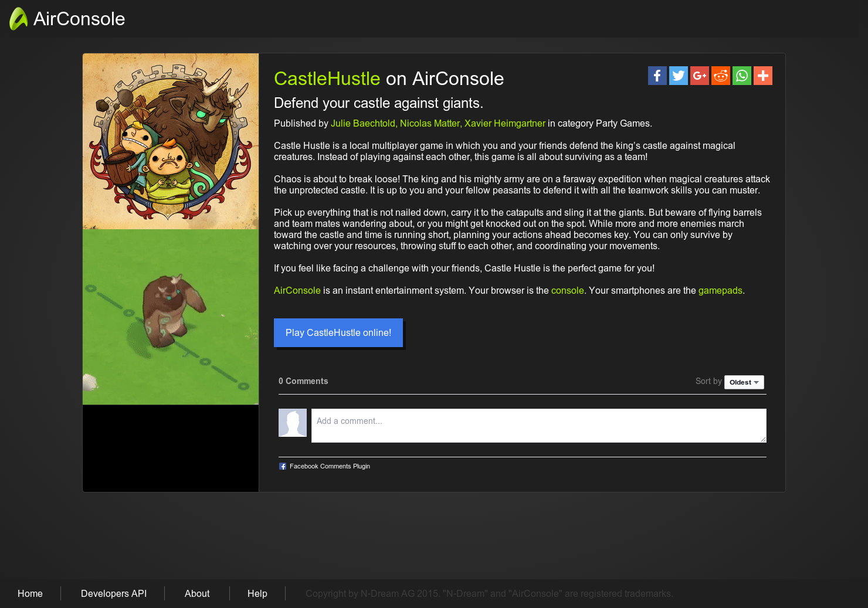Open the CastleHustle title link

[327, 79]
